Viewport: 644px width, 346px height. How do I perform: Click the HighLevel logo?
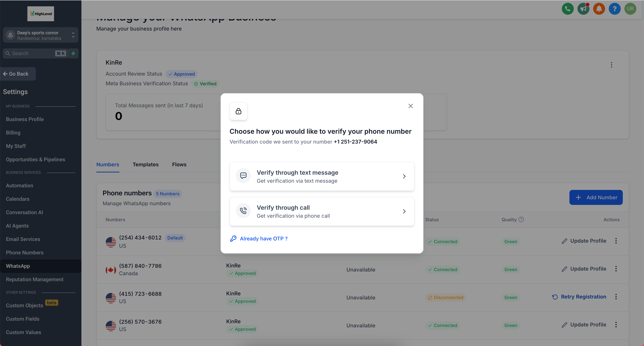(41, 14)
